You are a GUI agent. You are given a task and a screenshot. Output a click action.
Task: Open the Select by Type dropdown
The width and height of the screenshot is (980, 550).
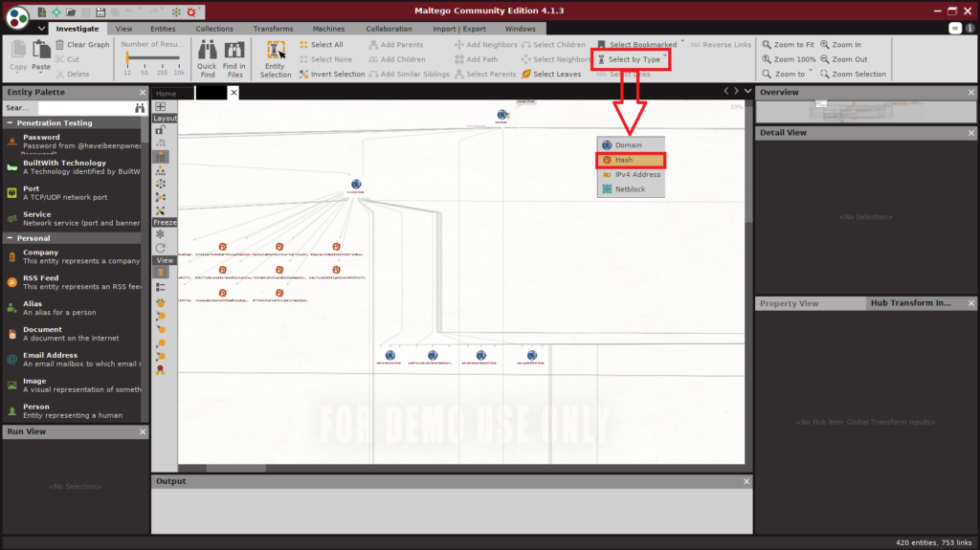[x=631, y=59]
